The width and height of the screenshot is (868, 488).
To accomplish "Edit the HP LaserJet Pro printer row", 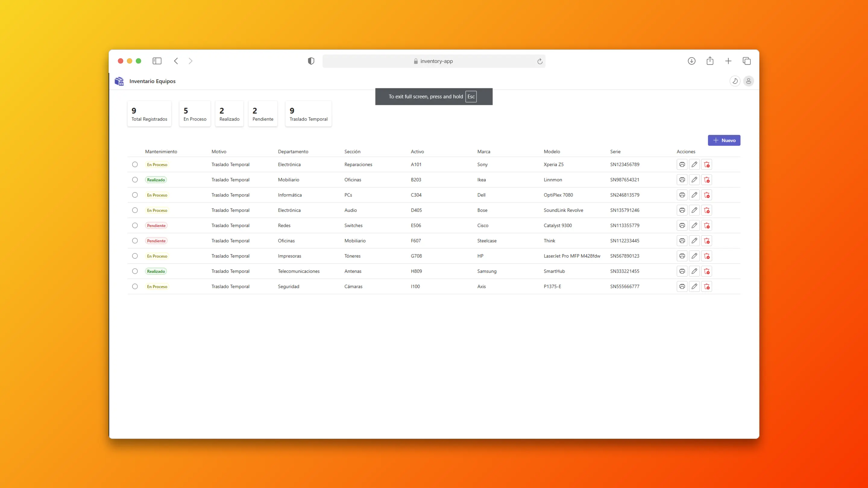I will pos(694,256).
